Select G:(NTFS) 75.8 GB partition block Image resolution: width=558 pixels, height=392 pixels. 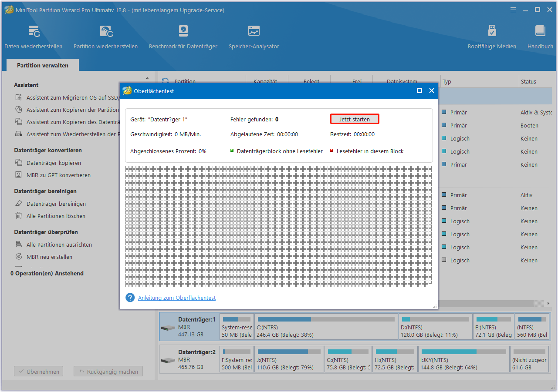point(348,360)
